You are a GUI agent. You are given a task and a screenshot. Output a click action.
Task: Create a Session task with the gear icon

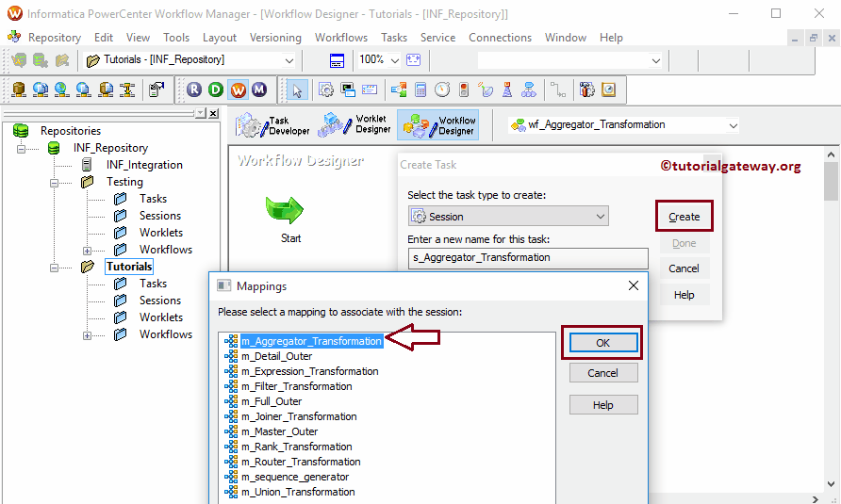coord(325,90)
